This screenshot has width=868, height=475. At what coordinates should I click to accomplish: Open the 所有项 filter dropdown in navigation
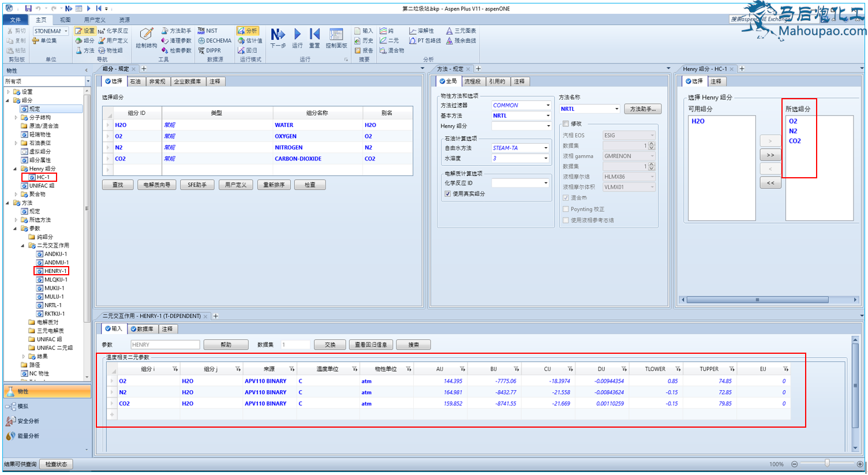[88, 81]
